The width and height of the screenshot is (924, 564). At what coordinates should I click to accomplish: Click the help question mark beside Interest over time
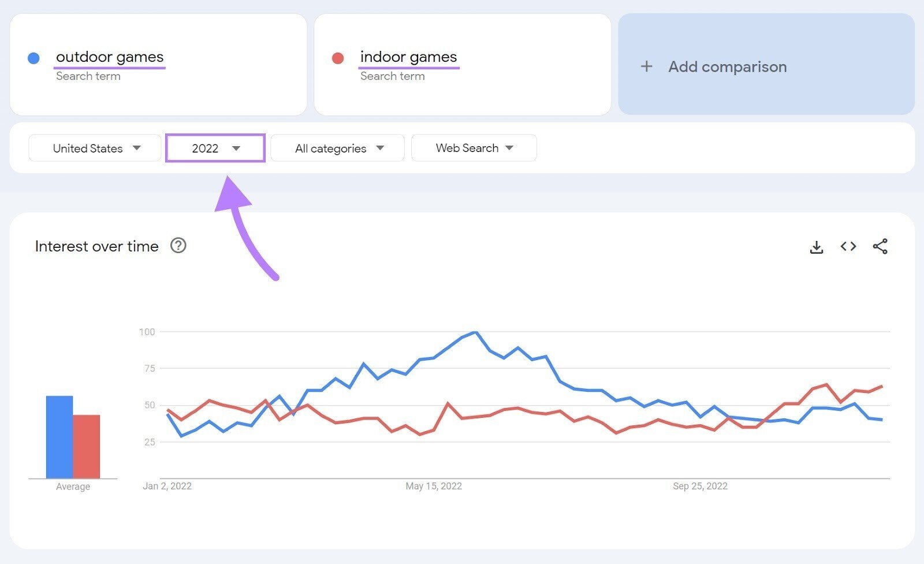click(x=178, y=246)
